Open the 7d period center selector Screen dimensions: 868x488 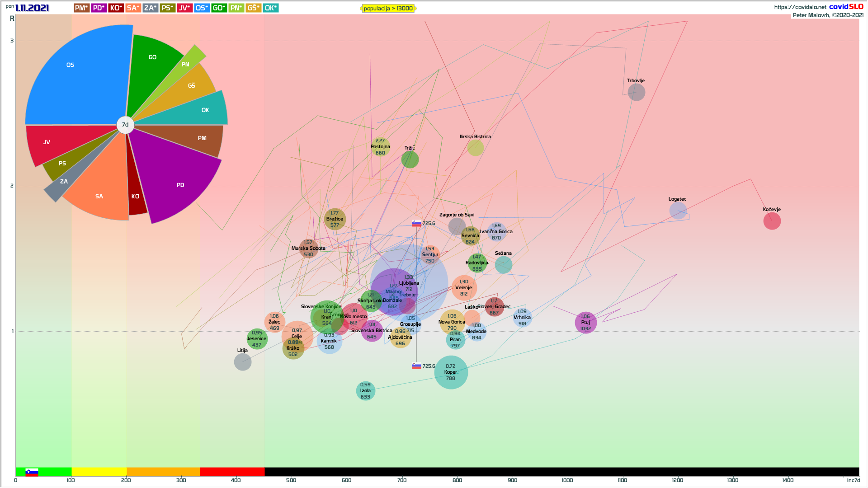pos(125,125)
